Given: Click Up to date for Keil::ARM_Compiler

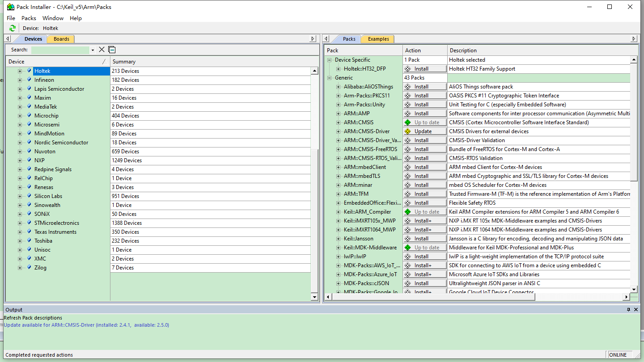Looking at the screenshot, I should point(425,212).
